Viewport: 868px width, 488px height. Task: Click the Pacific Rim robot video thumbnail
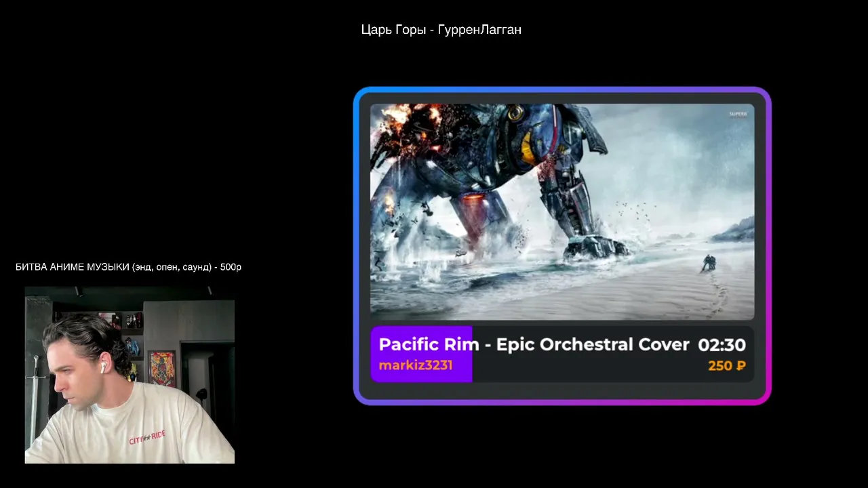click(562, 211)
